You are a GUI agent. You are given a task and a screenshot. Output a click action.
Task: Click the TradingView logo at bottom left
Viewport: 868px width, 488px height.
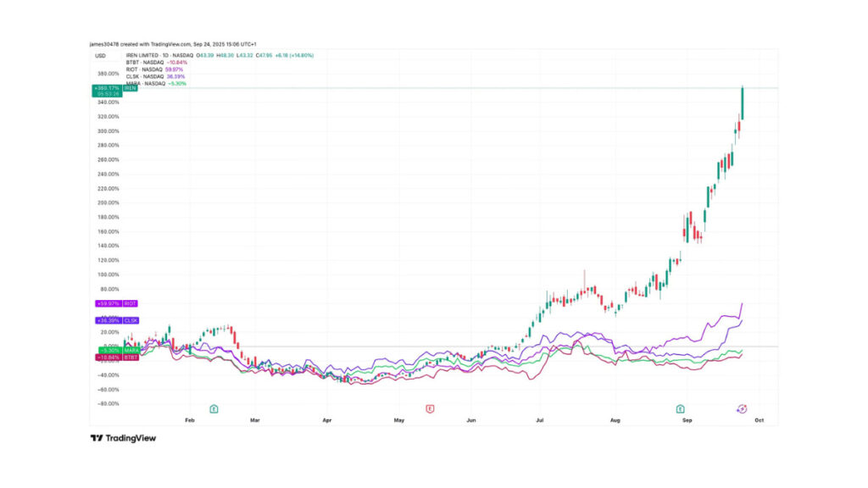pyautogui.click(x=123, y=438)
